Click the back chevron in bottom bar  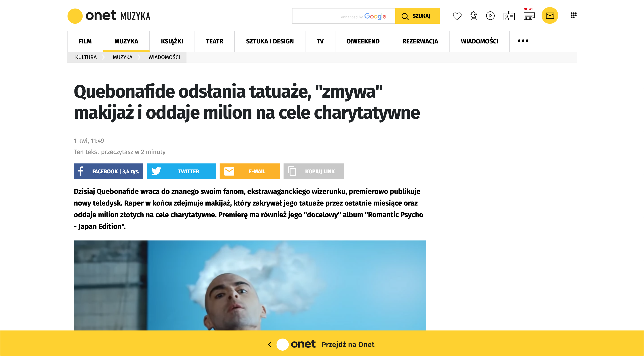click(270, 345)
